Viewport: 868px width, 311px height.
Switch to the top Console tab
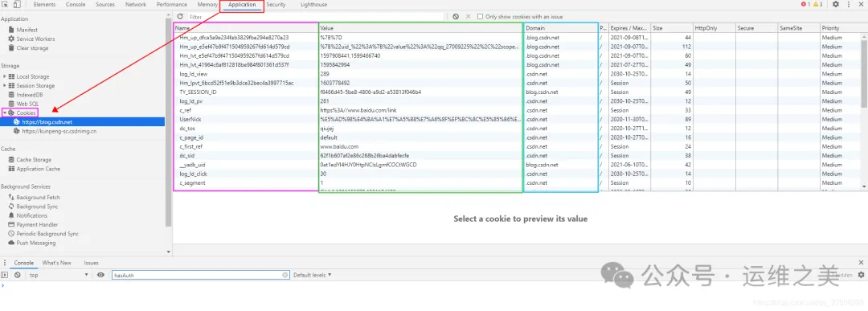[76, 5]
